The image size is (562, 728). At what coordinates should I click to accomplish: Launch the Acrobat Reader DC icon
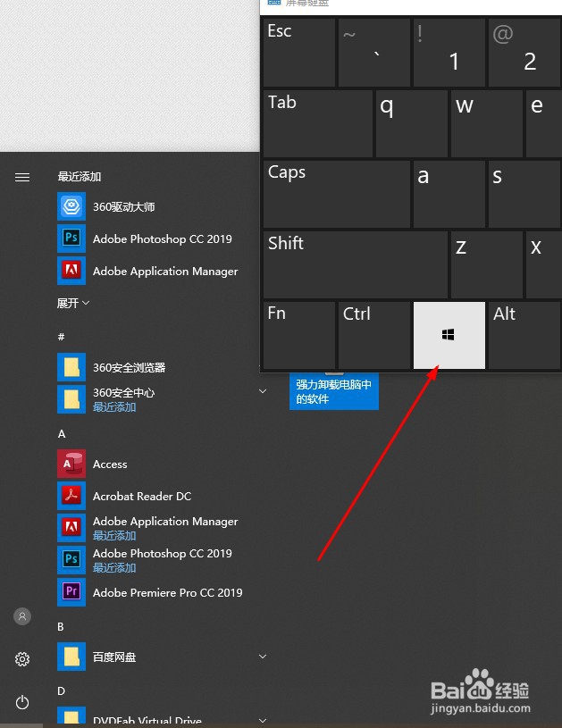coord(71,496)
